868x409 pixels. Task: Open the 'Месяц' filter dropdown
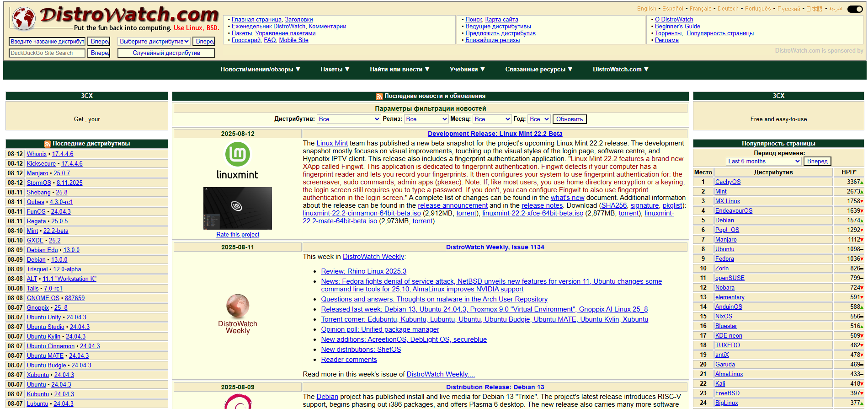(492, 119)
